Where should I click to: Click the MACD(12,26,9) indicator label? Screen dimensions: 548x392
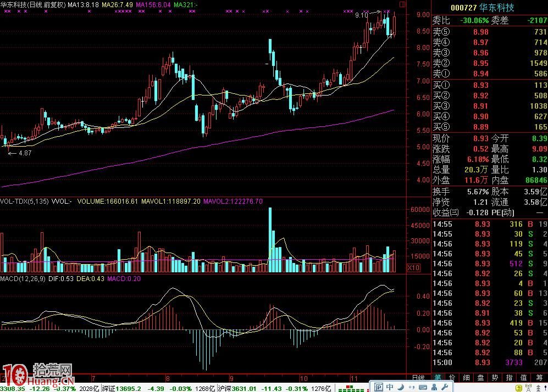tap(23, 279)
